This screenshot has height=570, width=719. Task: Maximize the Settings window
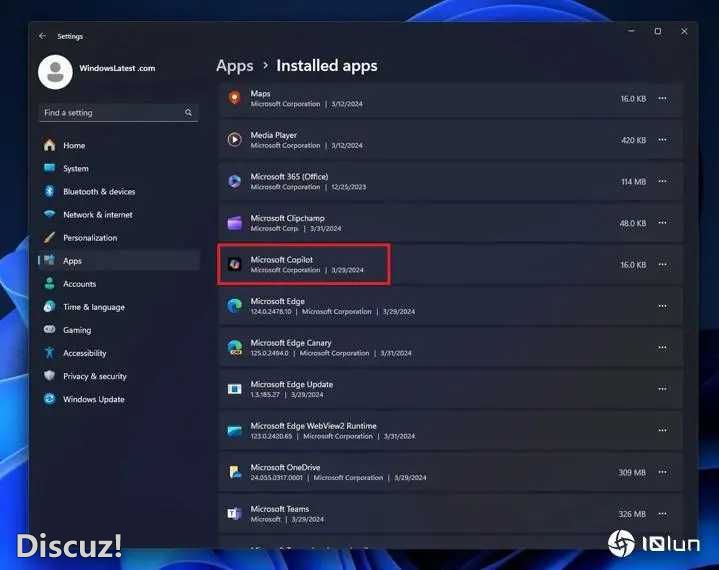(x=658, y=31)
